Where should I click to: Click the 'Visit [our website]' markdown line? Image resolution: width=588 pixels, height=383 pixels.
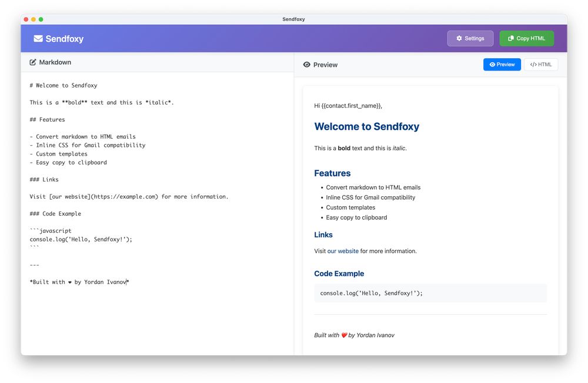click(129, 196)
